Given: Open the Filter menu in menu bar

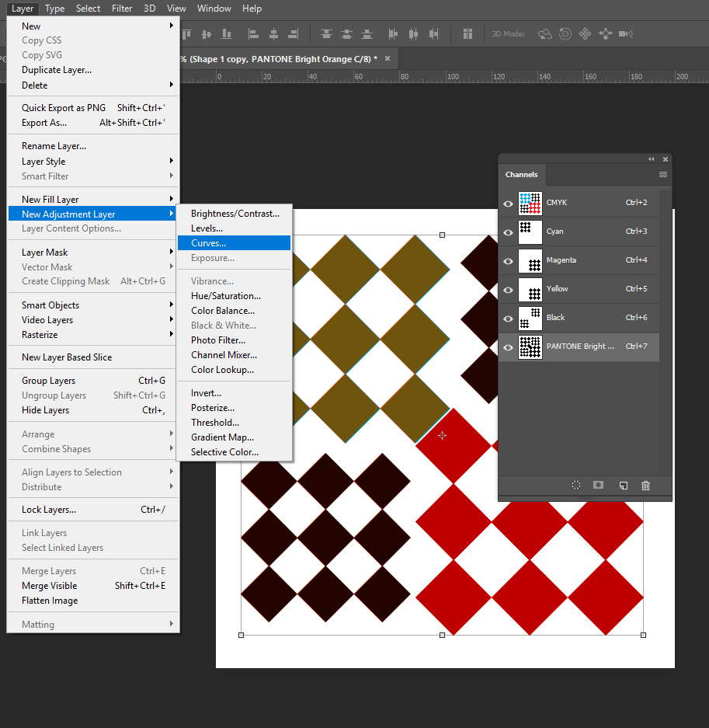Looking at the screenshot, I should tap(122, 9).
